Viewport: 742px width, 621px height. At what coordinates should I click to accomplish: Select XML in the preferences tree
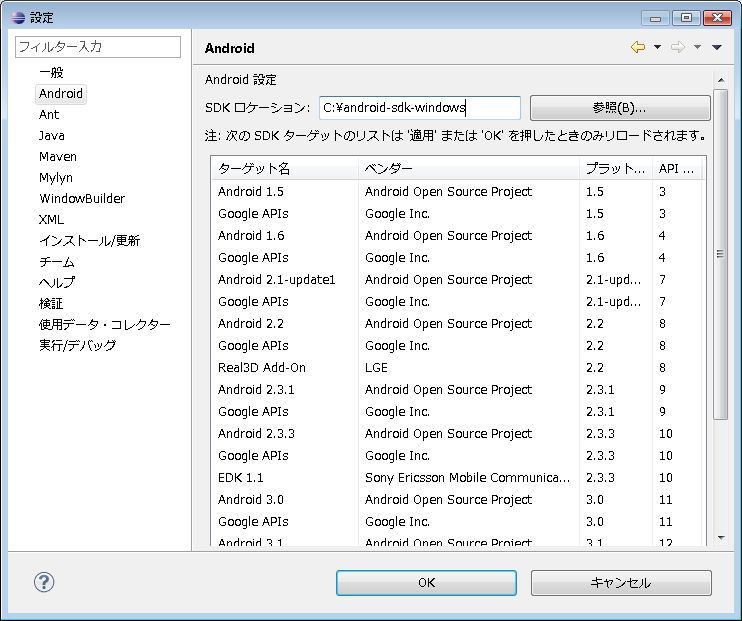51,220
